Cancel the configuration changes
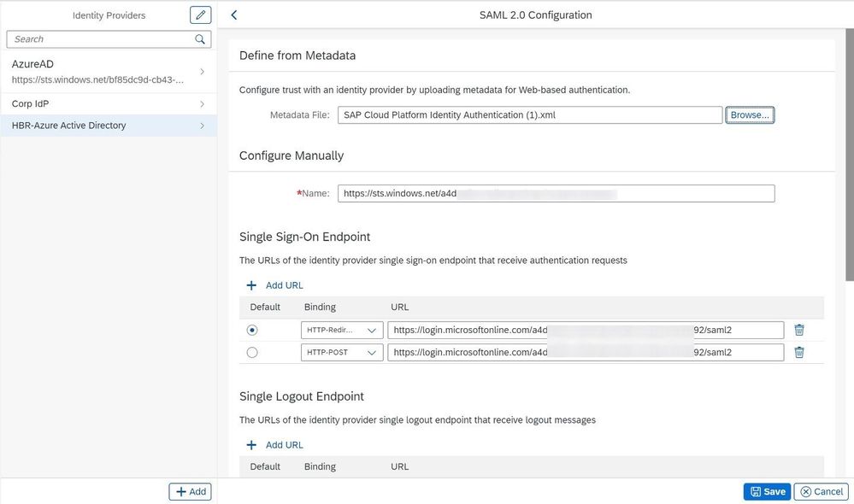 [x=821, y=491]
